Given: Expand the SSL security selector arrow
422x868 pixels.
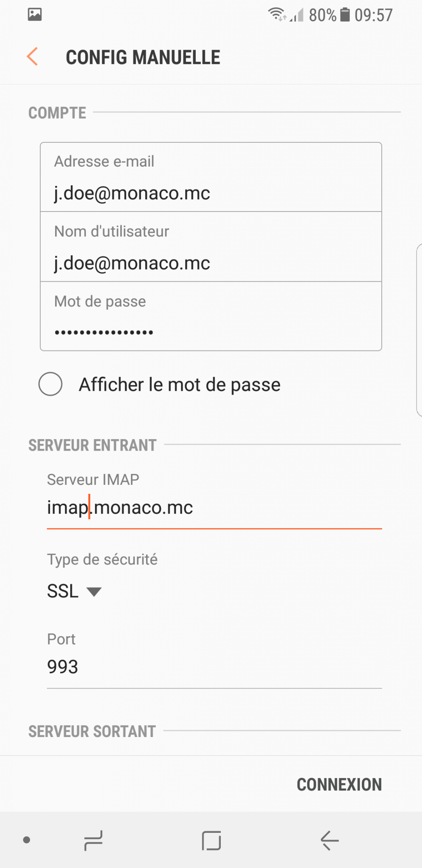Looking at the screenshot, I should [x=94, y=591].
